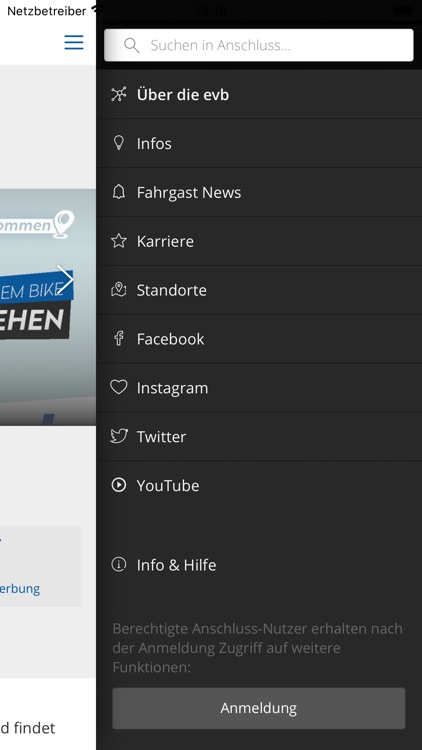The image size is (422, 750).
Task: Advance the banner carousel with the right chevron
Action: click(65, 279)
